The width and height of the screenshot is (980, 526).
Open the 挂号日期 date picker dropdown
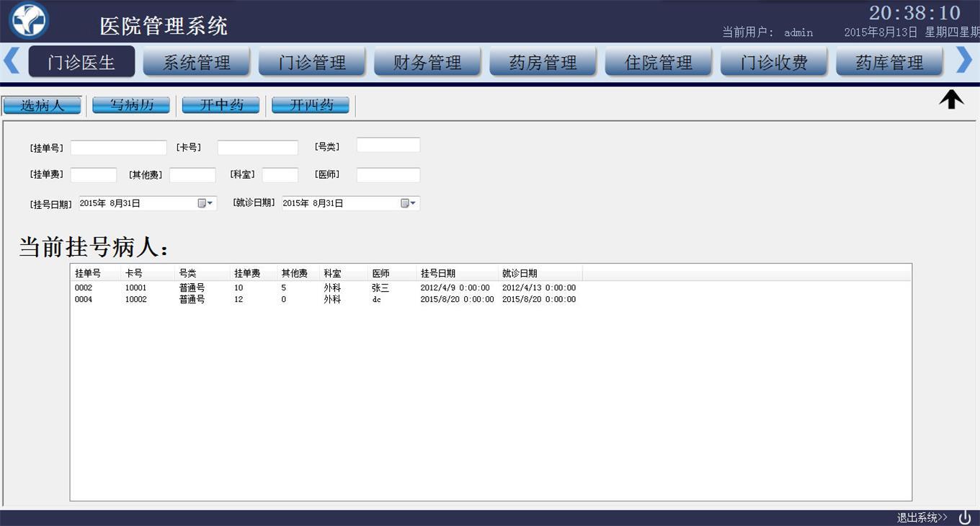click(x=206, y=203)
